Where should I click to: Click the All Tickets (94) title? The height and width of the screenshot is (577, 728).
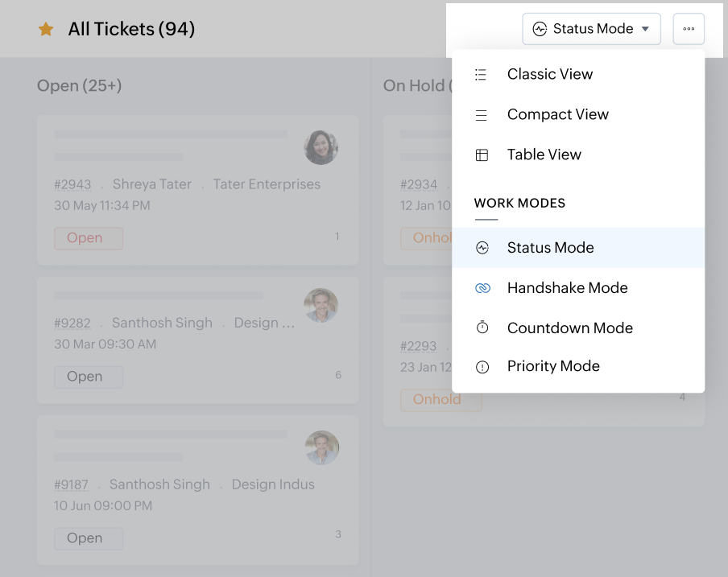tap(131, 30)
